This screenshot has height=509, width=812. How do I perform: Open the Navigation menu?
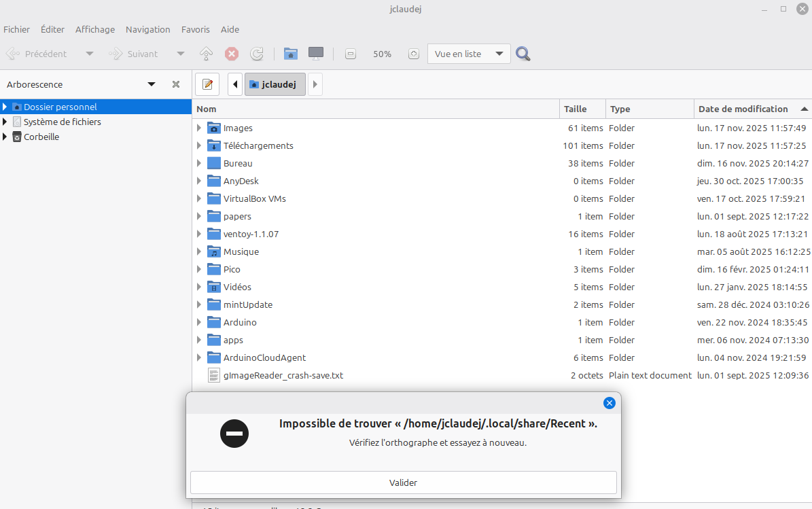(x=148, y=29)
